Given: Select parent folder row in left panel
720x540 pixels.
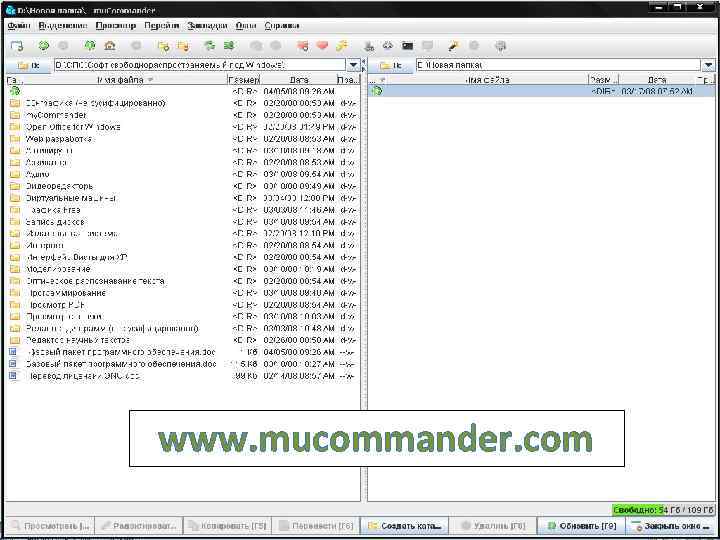Looking at the screenshot, I should pyautogui.click(x=183, y=91).
